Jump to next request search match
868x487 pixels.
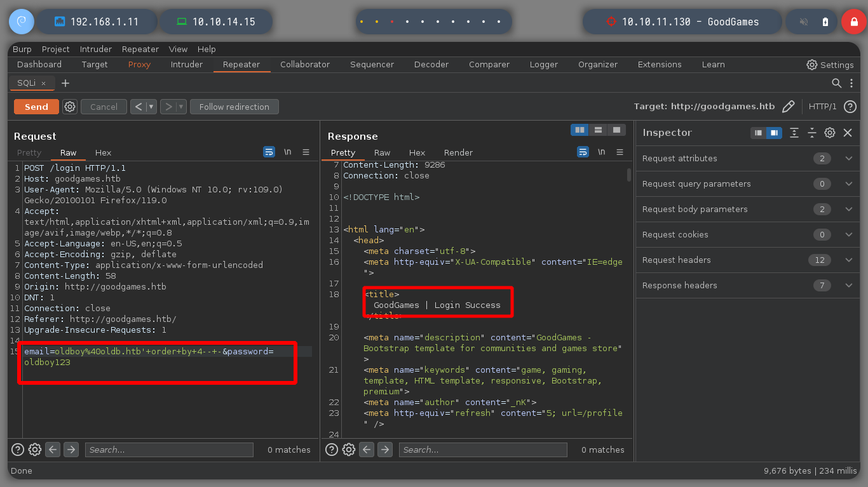71,450
